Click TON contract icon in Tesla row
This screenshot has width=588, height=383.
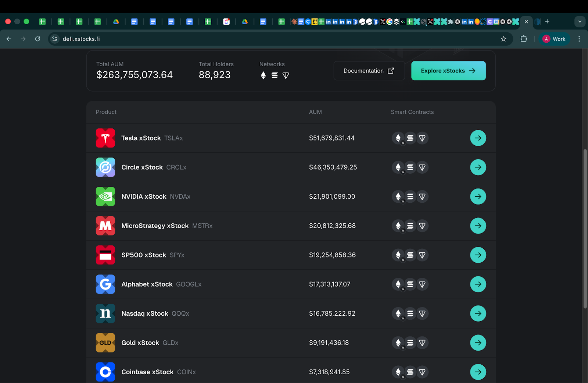click(422, 138)
